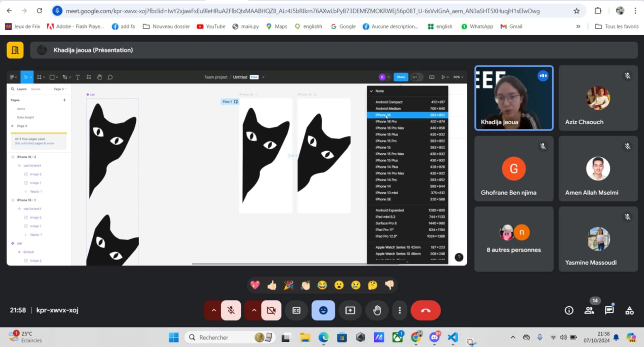Open activities shapes icon

pyautogui.click(x=630, y=310)
